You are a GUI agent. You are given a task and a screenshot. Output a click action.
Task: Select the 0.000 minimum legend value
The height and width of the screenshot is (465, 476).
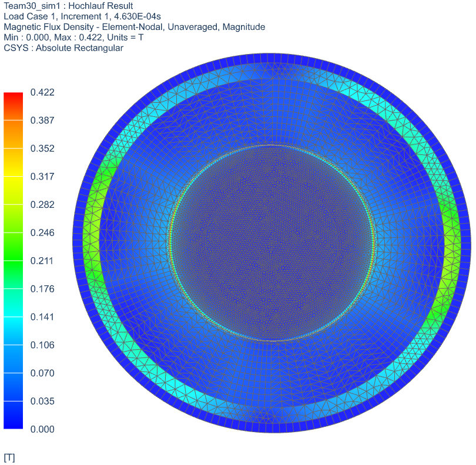[42, 429]
